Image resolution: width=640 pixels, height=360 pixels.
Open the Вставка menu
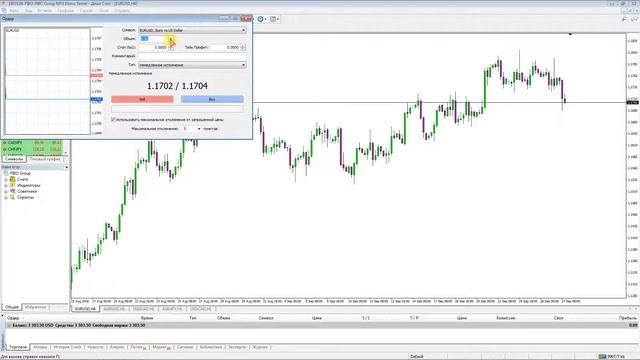coord(44,11)
